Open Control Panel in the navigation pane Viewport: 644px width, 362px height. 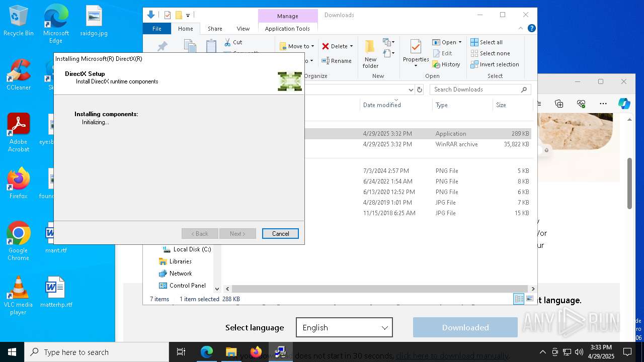[x=182, y=286]
